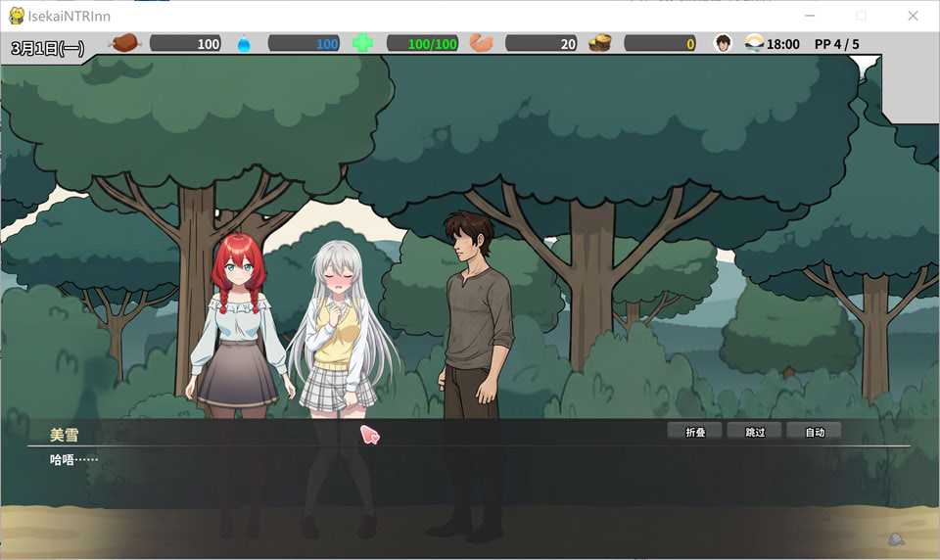Click the blue water drop icon
Viewport: 940px width, 560px height.
pos(244,44)
